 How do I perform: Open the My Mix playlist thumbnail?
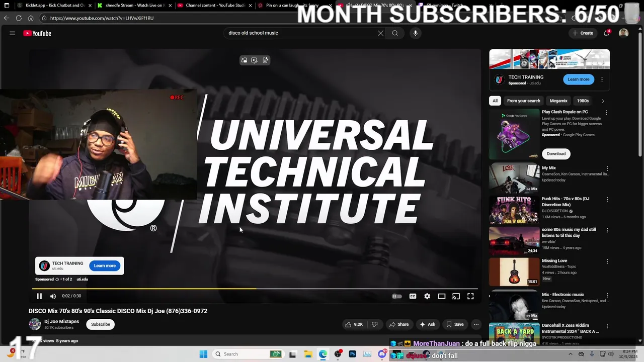[x=514, y=178]
